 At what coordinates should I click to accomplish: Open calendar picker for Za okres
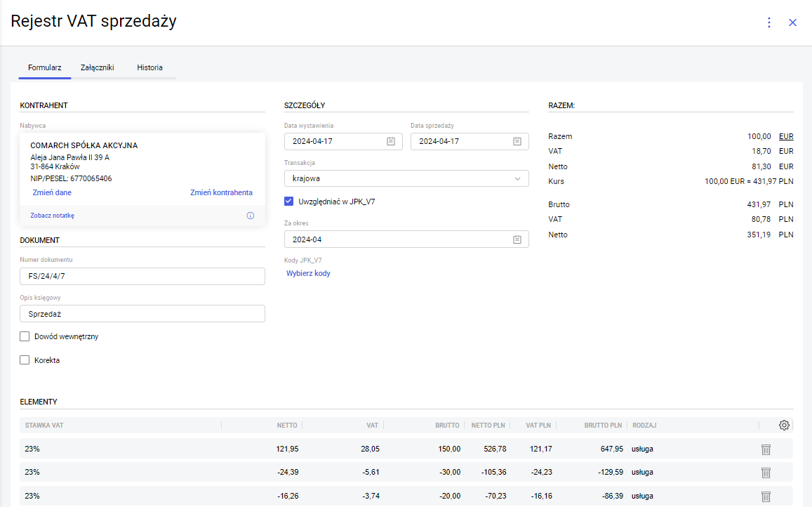[517, 239]
